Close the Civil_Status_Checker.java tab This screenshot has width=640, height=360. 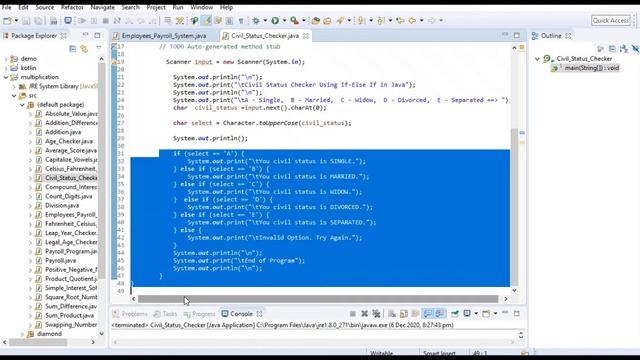click(306, 36)
